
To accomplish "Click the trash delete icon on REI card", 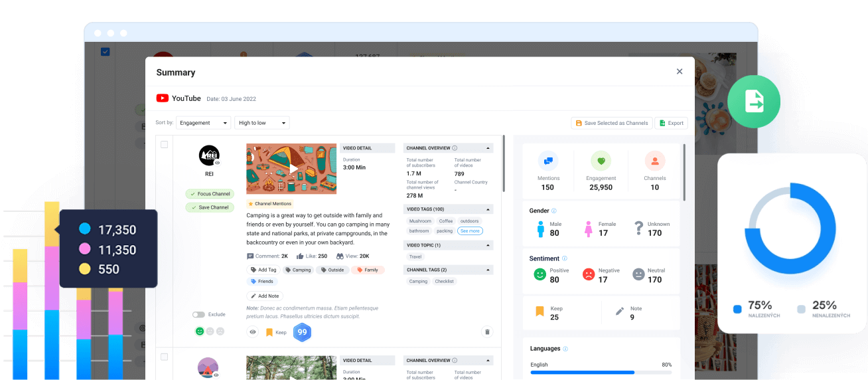I will [487, 332].
